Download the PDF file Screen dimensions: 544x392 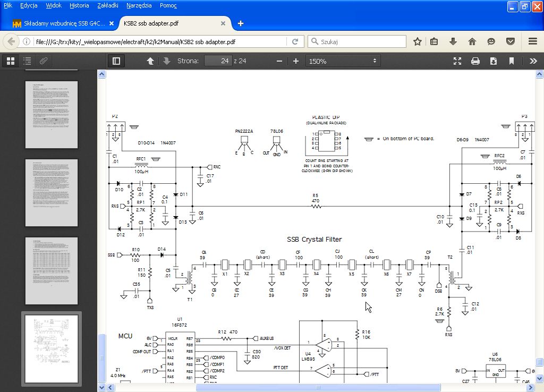coord(494,61)
